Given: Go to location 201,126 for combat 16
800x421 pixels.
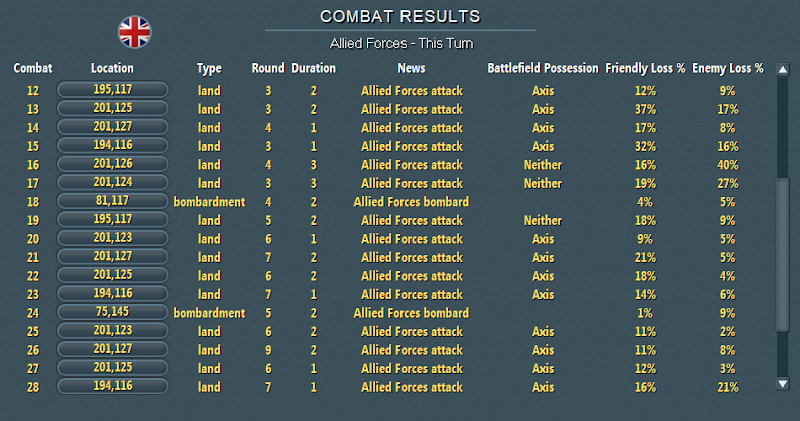Looking at the screenshot, I should coord(113,164).
